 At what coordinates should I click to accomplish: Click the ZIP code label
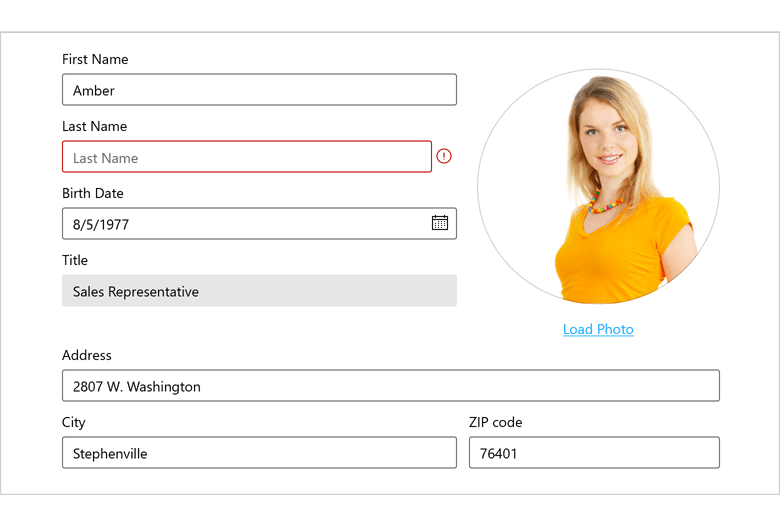point(495,422)
